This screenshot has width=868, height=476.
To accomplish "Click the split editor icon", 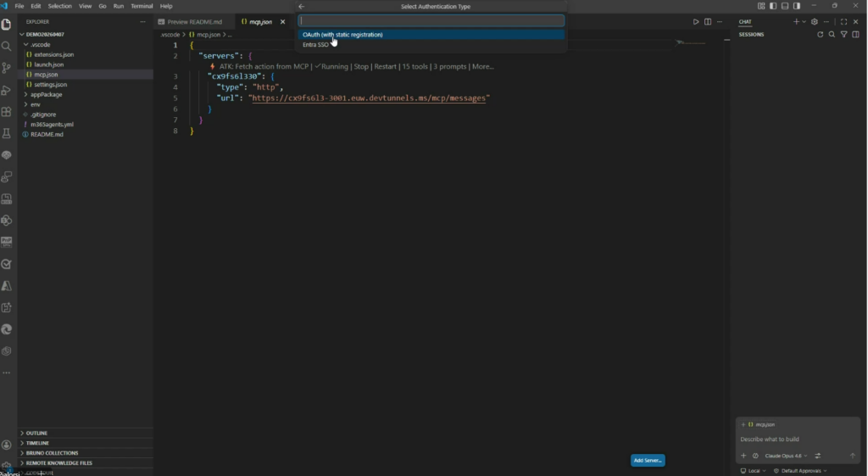I will (708, 21).
